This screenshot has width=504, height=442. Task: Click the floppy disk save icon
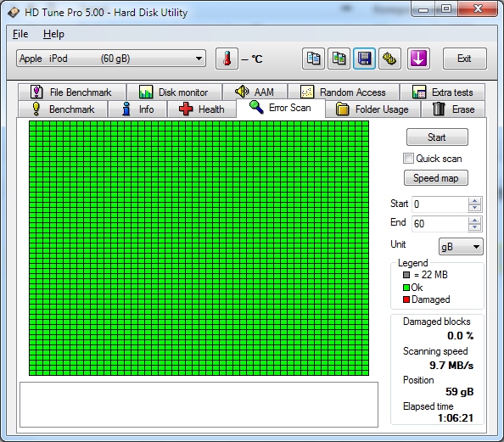click(364, 59)
